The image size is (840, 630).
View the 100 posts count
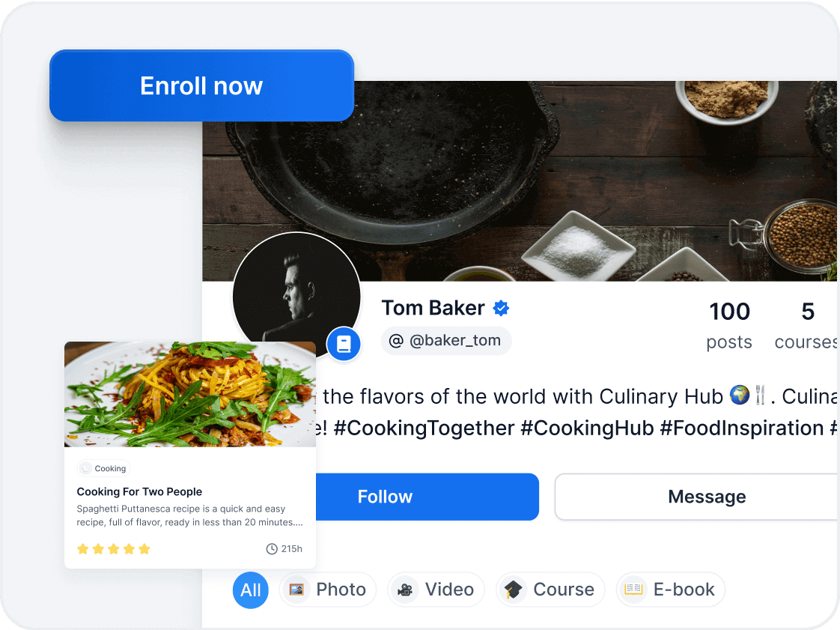click(729, 325)
